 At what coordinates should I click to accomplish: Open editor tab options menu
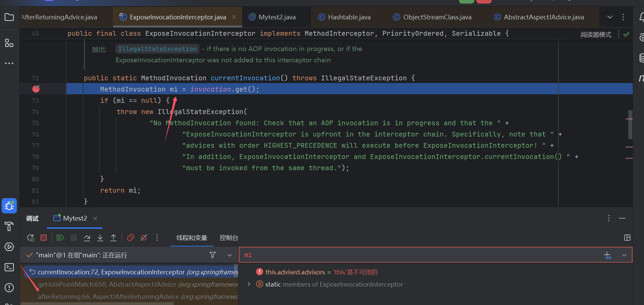[623, 17]
